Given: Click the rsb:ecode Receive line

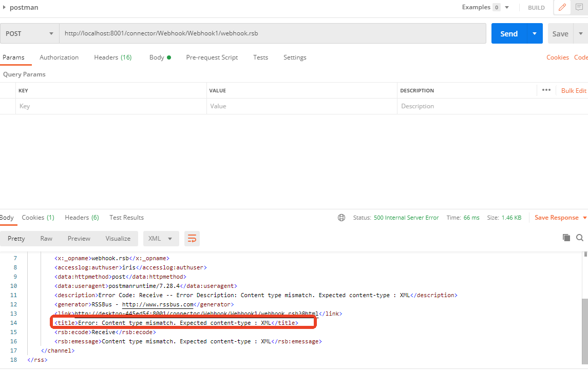Looking at the screenshot, I should tap(105, 332).
